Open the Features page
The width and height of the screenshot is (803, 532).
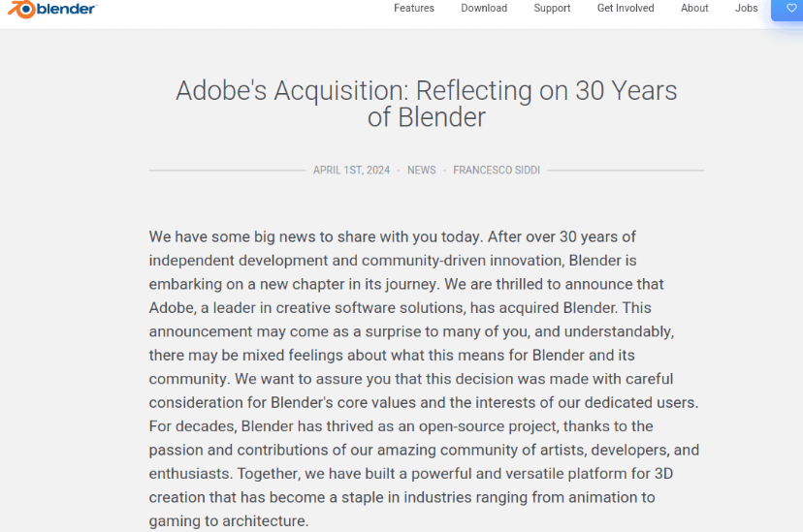click(414, 8)
